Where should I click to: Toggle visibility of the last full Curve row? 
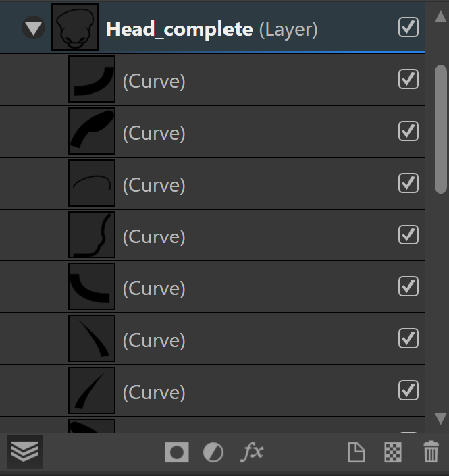pos(408,390)
